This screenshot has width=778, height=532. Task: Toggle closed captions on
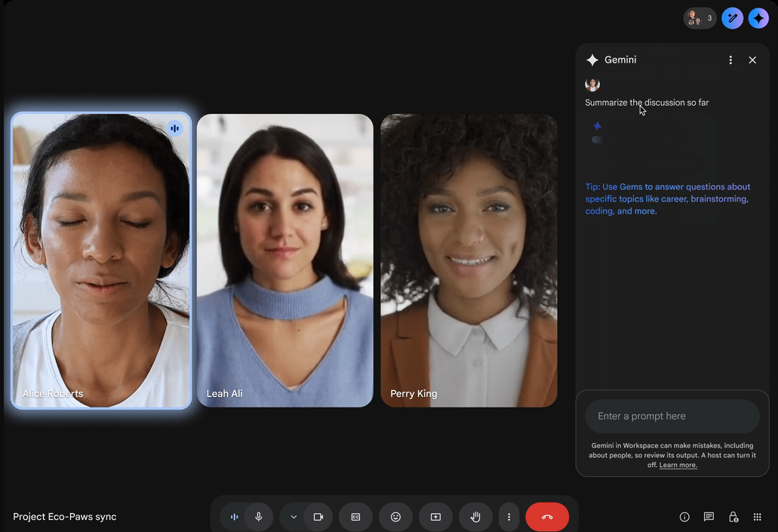click(x=355, y=517)
